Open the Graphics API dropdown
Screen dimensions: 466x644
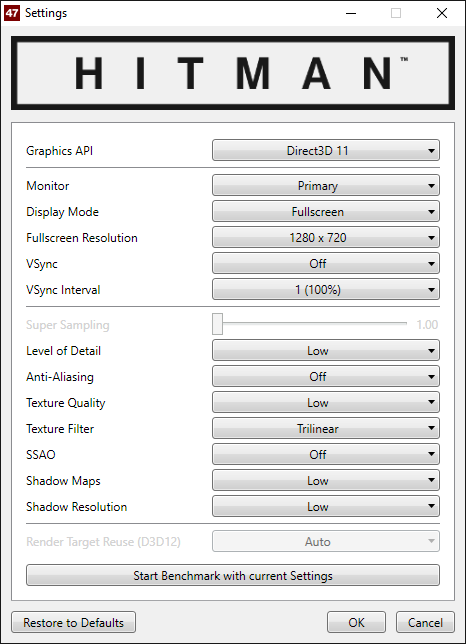point(326,150)
